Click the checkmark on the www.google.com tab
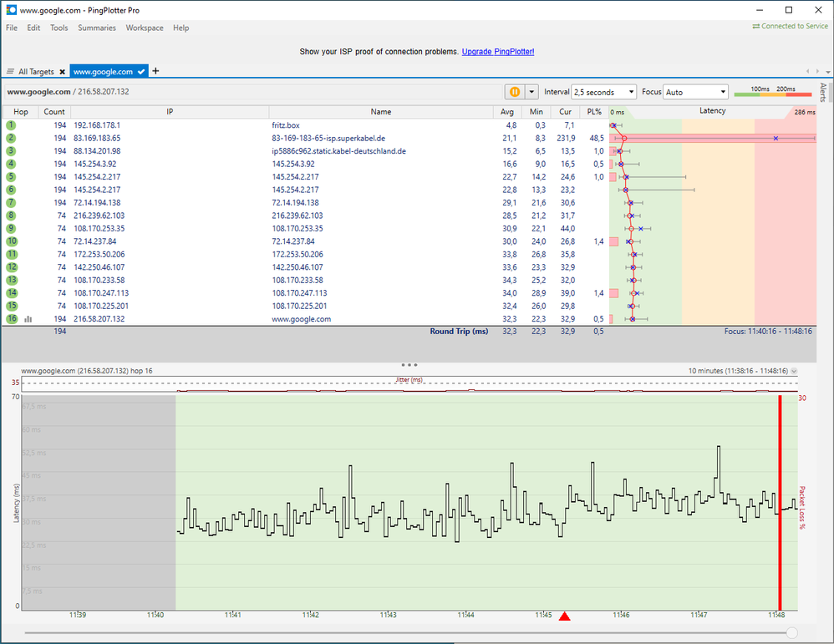Image resolution: width=834 pixels, height=644 pixels. click(142, 72)
